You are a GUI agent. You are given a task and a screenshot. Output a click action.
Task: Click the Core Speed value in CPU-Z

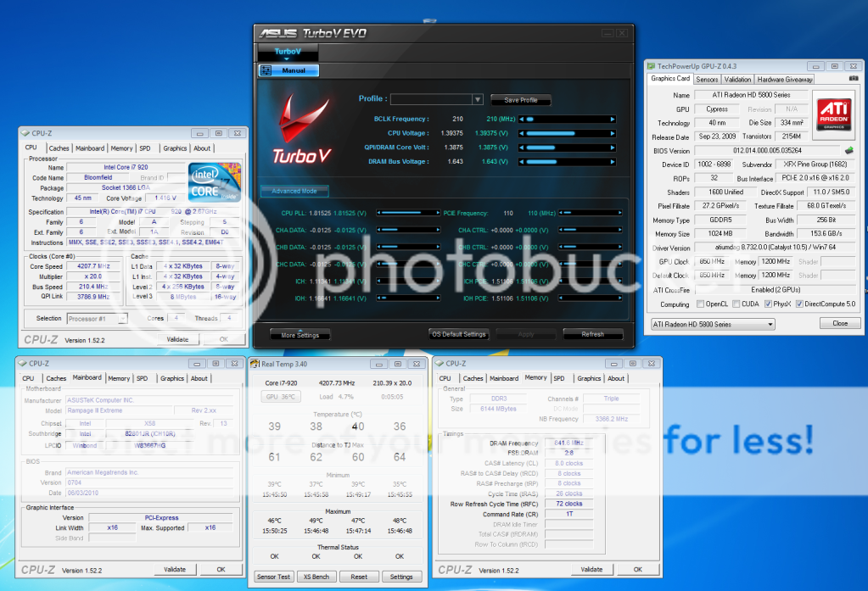tap(93, 266)
